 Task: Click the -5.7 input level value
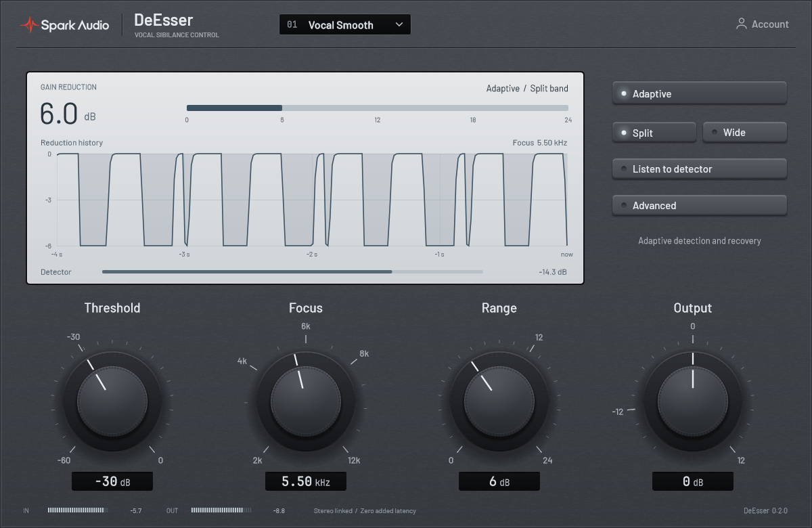[135, 510]
